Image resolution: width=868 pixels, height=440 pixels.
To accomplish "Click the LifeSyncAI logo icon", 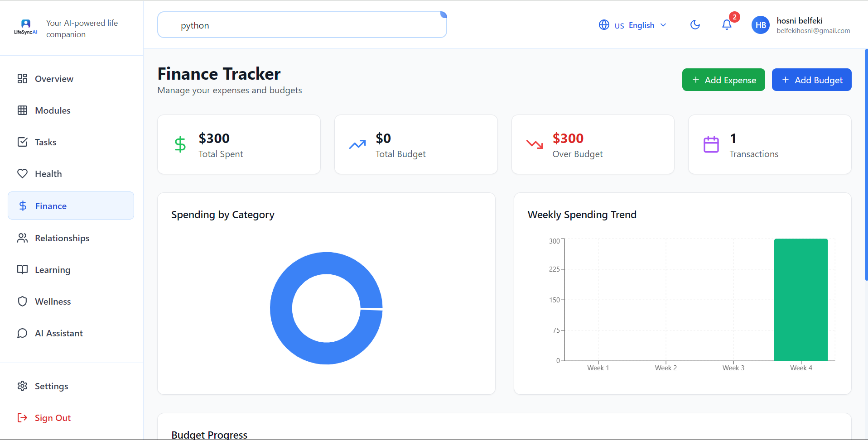I will [x=26, y=27].
